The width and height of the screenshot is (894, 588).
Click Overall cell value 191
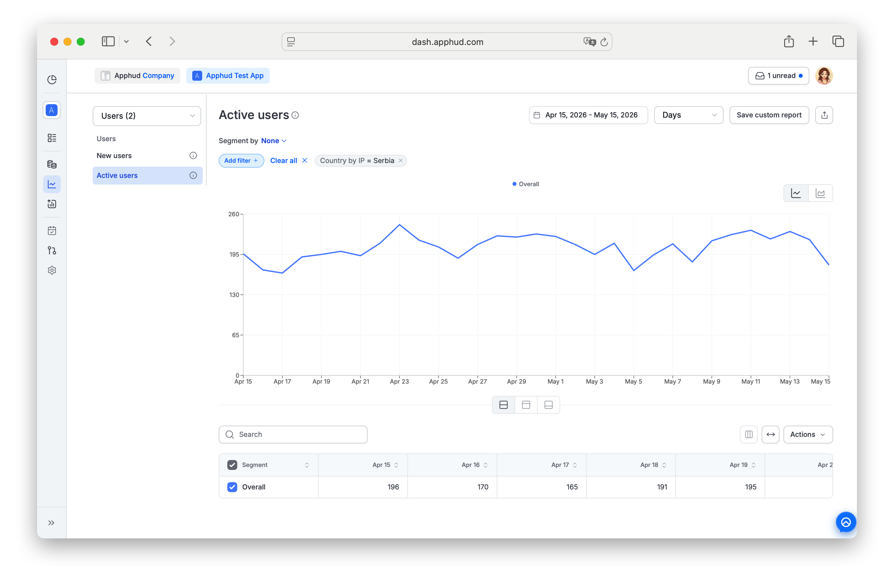pyautogui.click(x=662, y=487)
